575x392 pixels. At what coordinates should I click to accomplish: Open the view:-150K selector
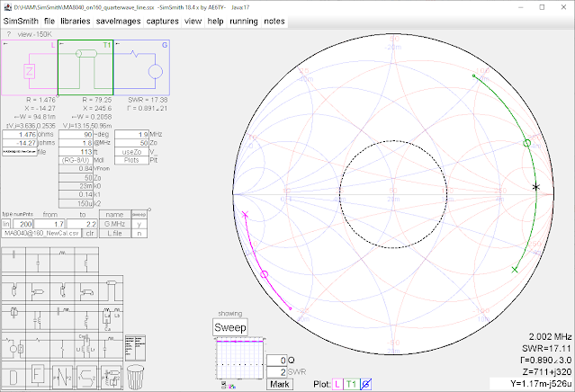35,34
